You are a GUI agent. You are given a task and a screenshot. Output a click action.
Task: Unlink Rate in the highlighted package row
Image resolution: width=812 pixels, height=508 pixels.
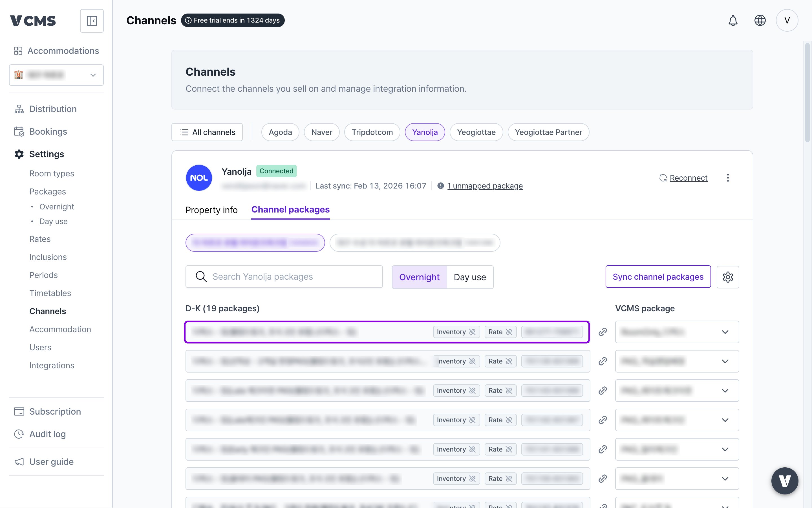coord(500,332)
